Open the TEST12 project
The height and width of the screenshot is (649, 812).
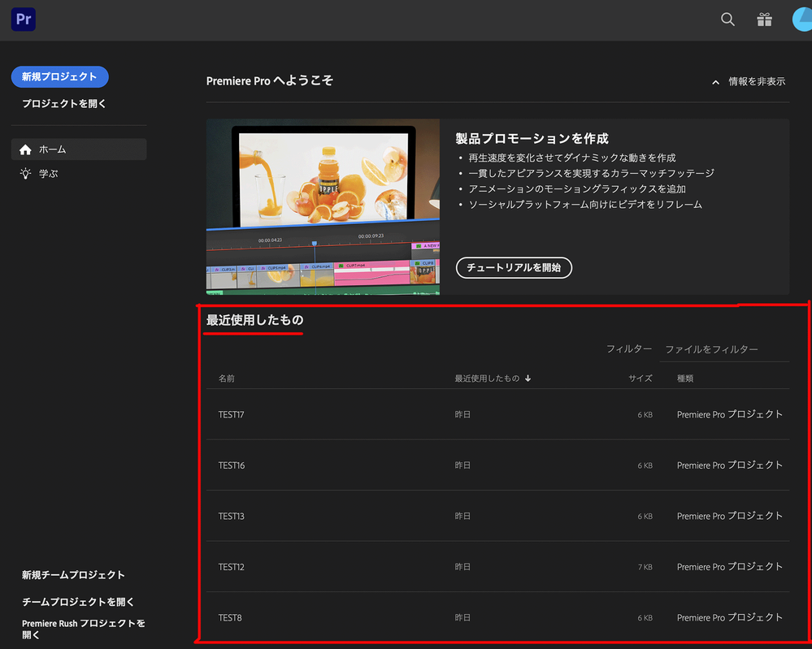click(497, 567)
